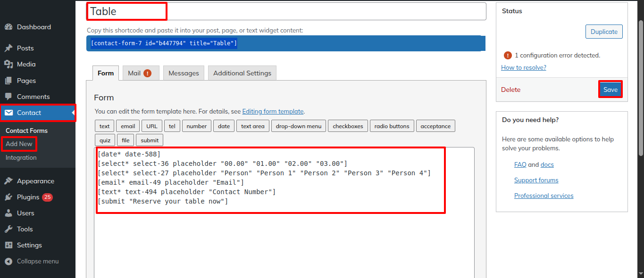This screenshot has height=278, width=644.
Task: Insert a text form tag
Action: coord(104,126)
